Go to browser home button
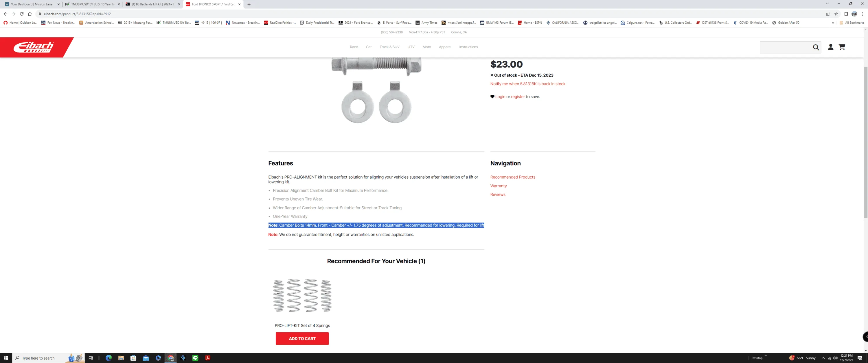868x363 pixels. click(x=30, y=14)
